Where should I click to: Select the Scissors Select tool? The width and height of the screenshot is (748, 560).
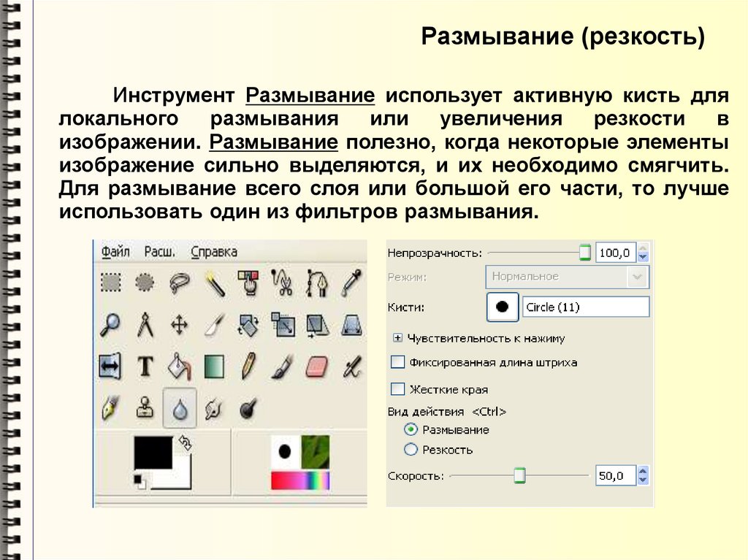click(x=283, y=283)
